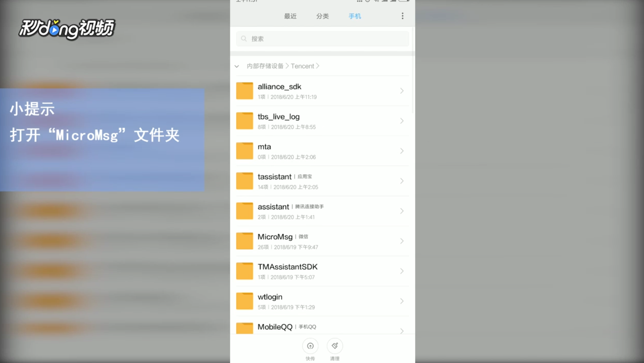The height and width of the screenshot is (363, 644).
Task: Click the tbs_live_log folder icon
Action: 244,121
